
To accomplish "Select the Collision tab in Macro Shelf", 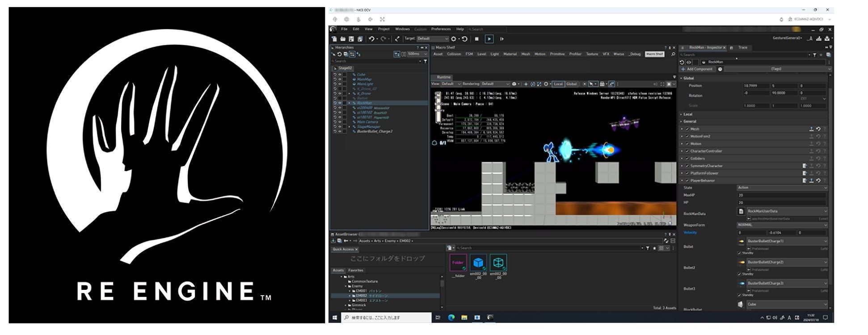I will click(454, 54).
